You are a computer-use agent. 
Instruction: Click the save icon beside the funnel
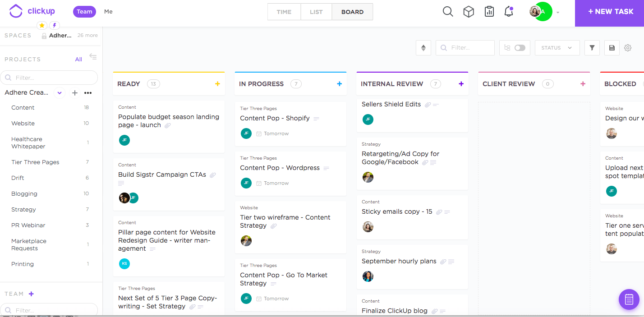[612, 48]
